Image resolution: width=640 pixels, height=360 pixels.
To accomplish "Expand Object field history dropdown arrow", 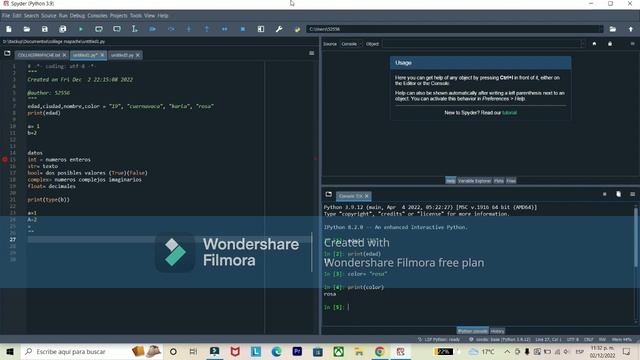I will coord(582,44).
